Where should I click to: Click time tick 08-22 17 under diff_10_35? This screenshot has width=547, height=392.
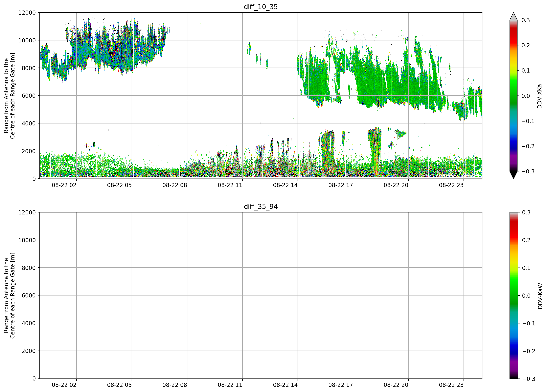point(341,185)
